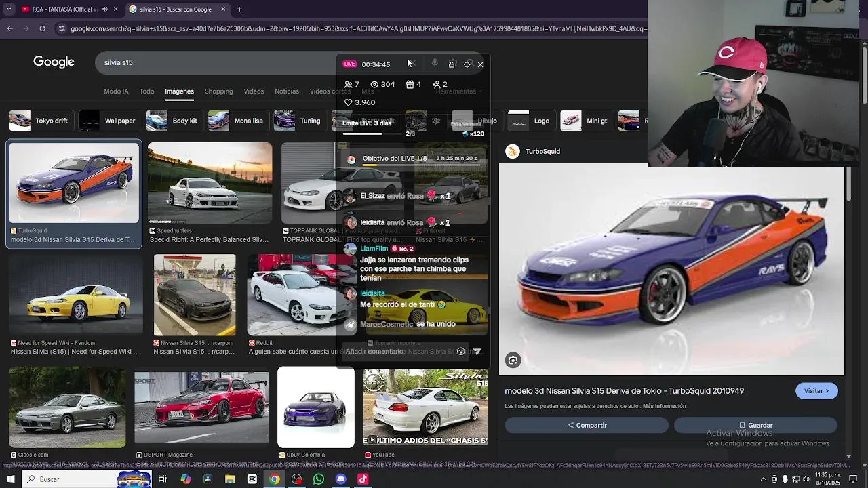Filter images by 'Mona lisa' chip
Screen dimensions: 868x488
[x=237, y=121]
